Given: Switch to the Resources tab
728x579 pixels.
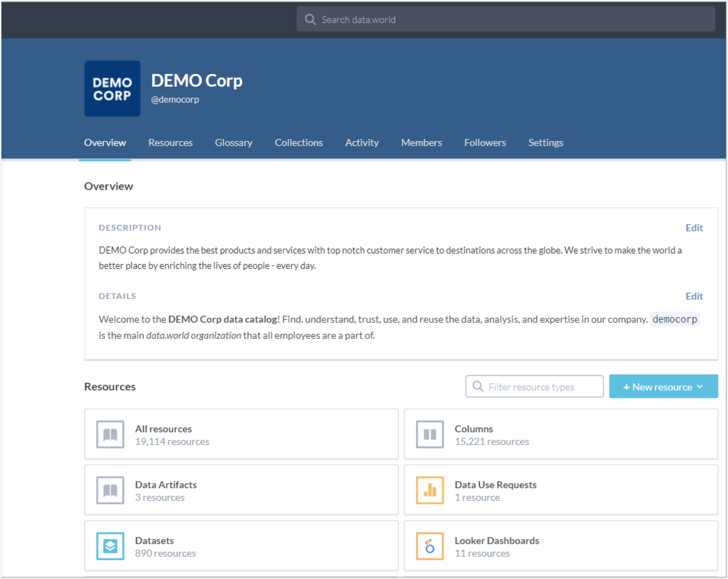Looking at the screenshot, I should coord(170,142).
